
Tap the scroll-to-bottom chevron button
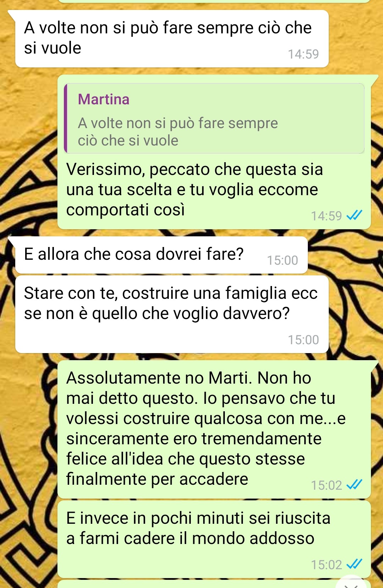tap(351, 583)
